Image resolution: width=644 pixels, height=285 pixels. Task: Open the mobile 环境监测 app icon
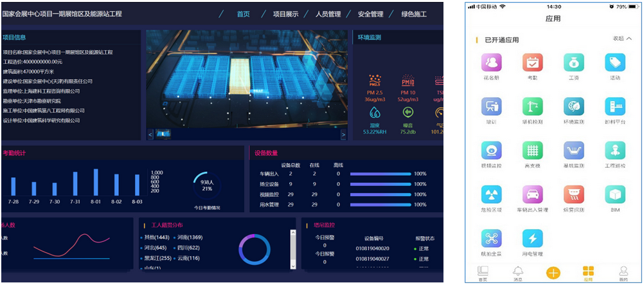pyautogui.click(x=574, y=107)
